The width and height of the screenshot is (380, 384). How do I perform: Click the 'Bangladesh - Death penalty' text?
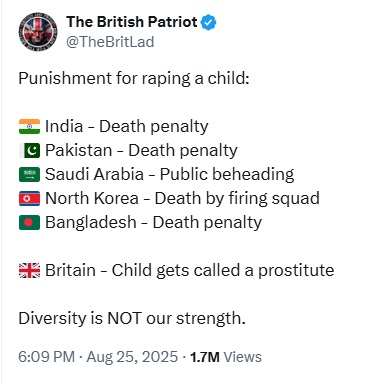click(154, 223)
